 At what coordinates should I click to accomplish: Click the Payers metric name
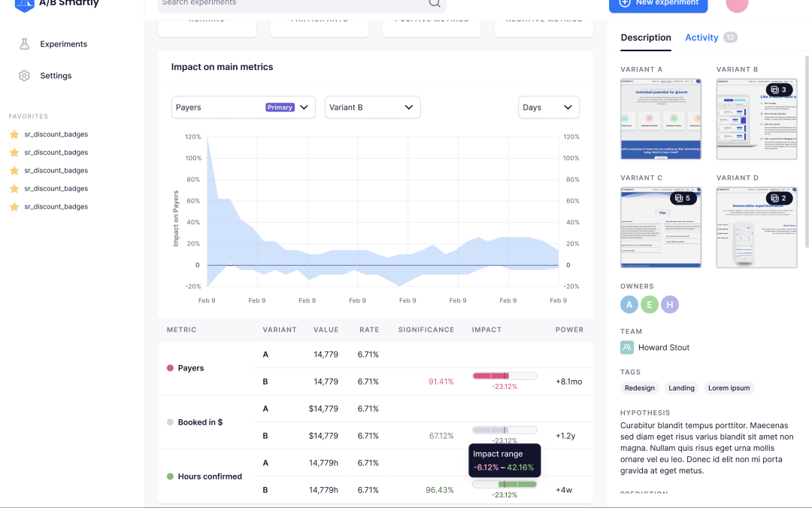pyautogui.click(x=190, y=368)
